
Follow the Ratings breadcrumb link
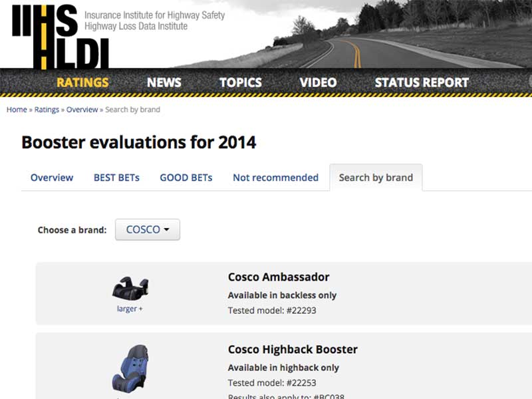click(47, 110)
